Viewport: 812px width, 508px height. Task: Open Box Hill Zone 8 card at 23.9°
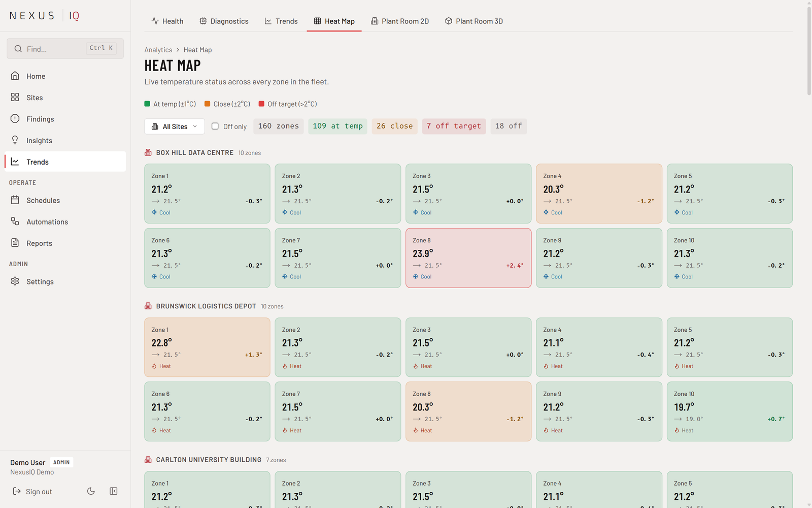(468, 258)
